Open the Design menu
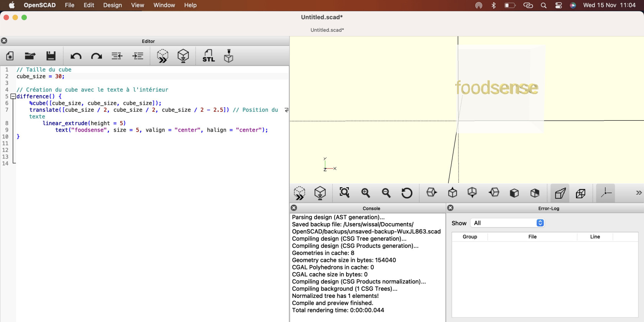The height and width of the screenshot is (322, 644). (112, 5)
